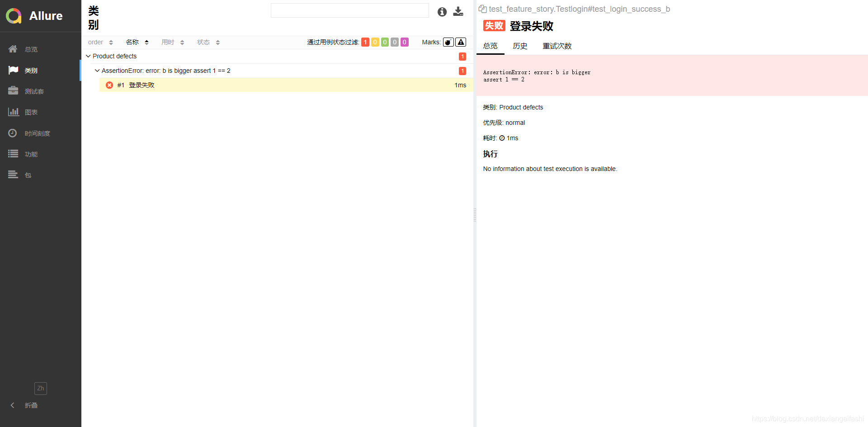Image resolution: width=868 pixels, height=427 pixels.
Task: Sort the list by 用时
Action: click(x=173, y=42)
